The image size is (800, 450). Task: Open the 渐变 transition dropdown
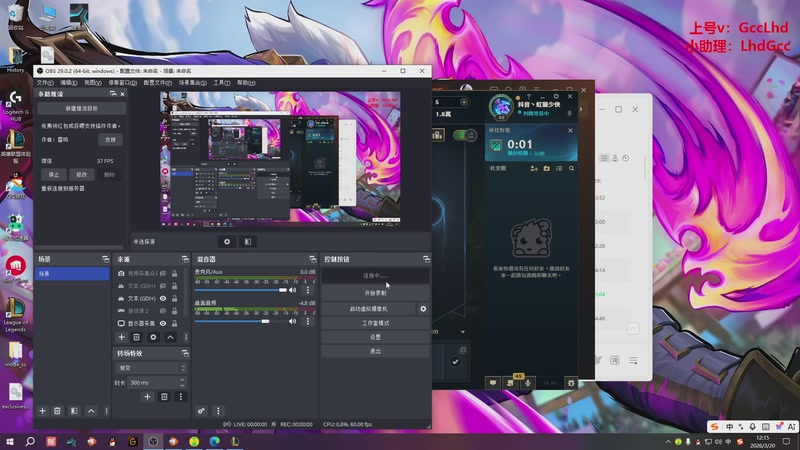coord(152,368)
